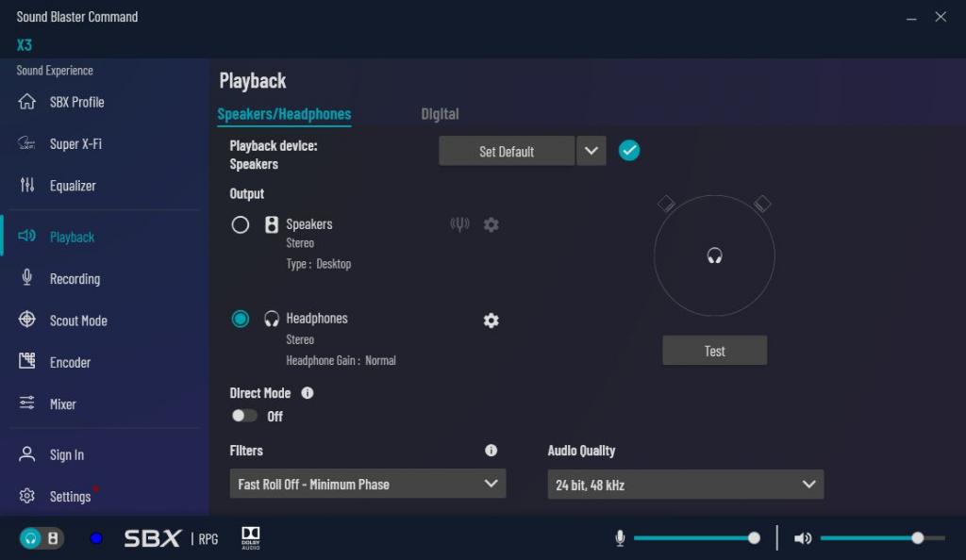This screenshot has width=966, height=560.
Task: Click the SBX logo in bottom bar
Action: [x=153, y=538]
